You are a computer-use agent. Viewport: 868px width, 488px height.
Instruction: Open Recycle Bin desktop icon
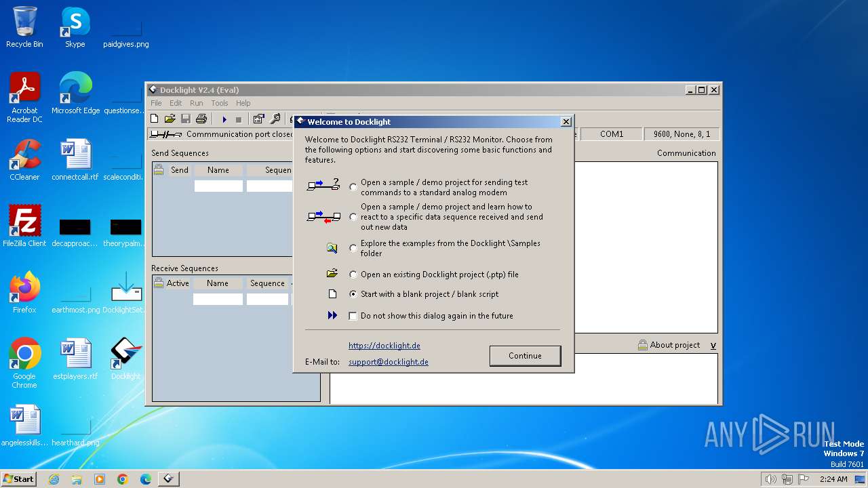[24, 27]
